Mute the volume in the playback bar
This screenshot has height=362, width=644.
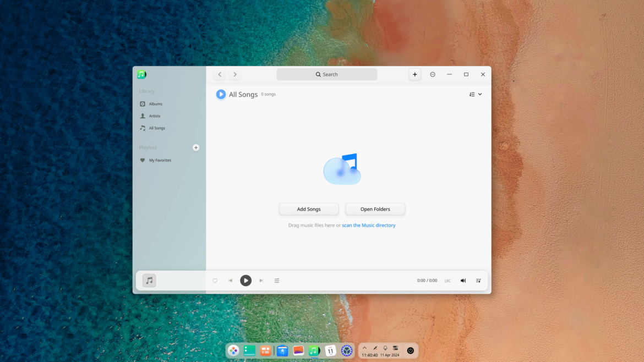pyautogui.click(x=463, y=281)
